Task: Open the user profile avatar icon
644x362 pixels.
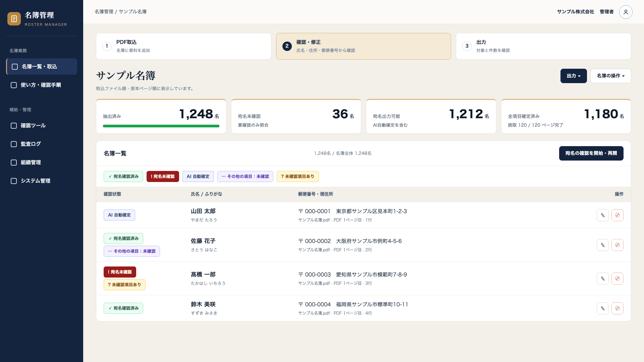Action: 626,12
